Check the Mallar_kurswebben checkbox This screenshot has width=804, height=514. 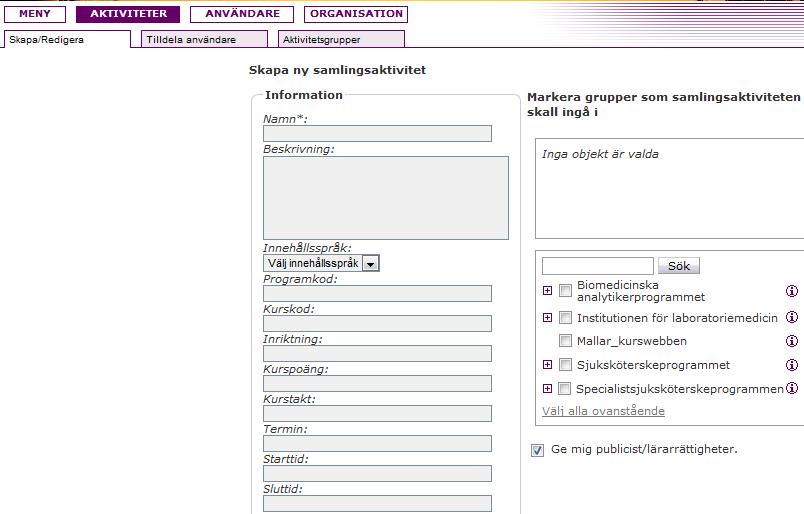pos(565,341)
